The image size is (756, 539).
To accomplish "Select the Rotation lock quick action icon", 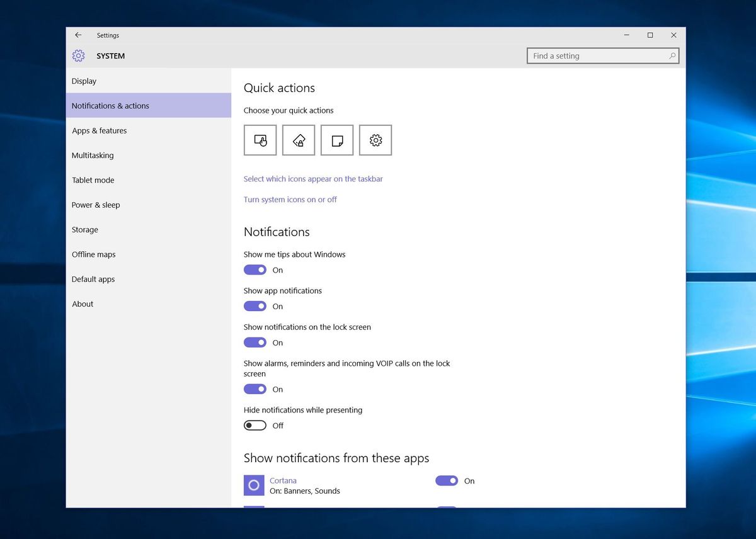I will click(299, 140).
